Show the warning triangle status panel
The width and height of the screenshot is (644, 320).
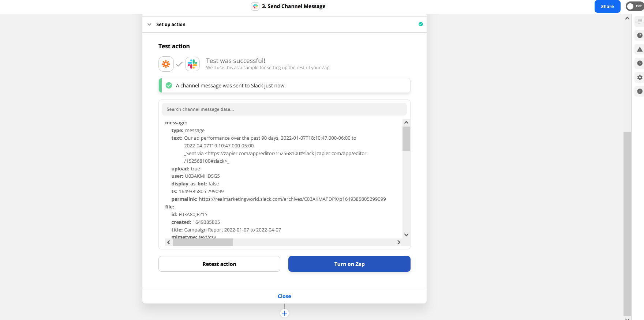point(640,49)
